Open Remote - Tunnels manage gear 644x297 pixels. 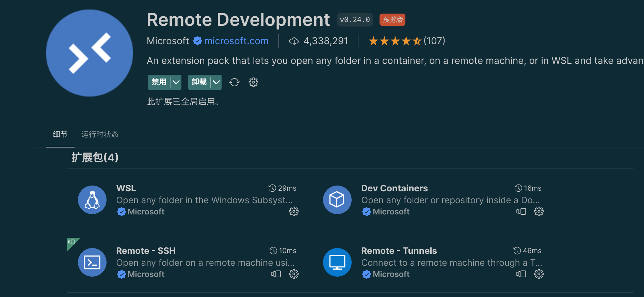pos(539,274)
